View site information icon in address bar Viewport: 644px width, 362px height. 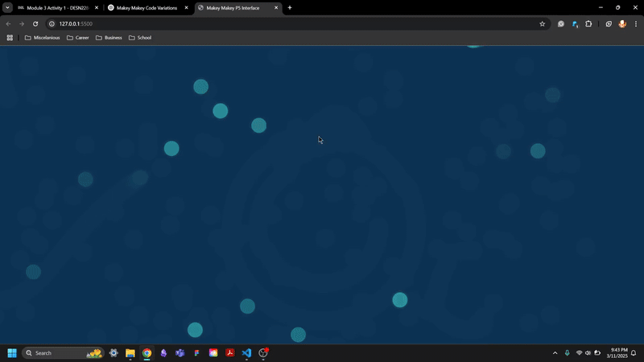pyautogui.click(x=52, y=24)
